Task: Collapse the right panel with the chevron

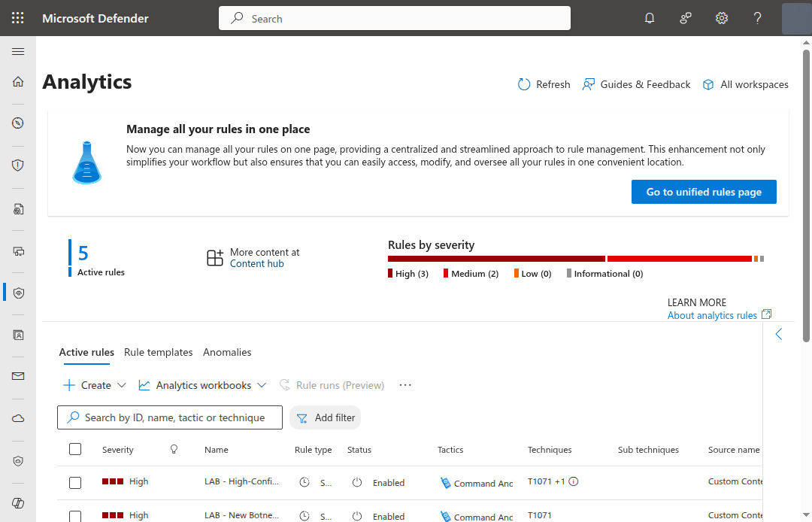Action: (778, 333)
